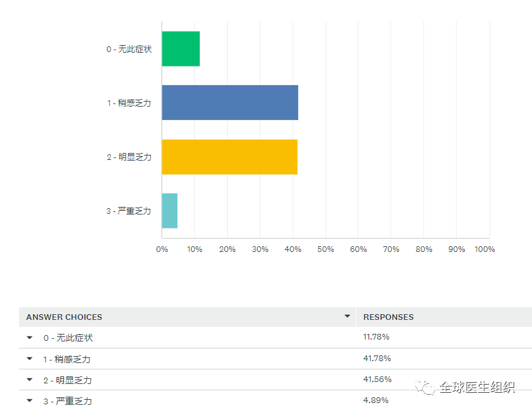Expand the row arrow for 0 - 无此症状

(x=29, y=338)
